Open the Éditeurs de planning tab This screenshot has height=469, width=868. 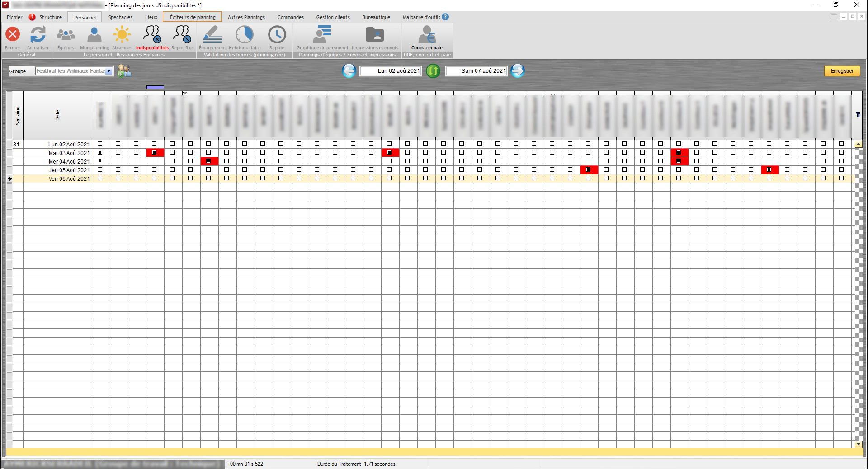pos(193,17)
